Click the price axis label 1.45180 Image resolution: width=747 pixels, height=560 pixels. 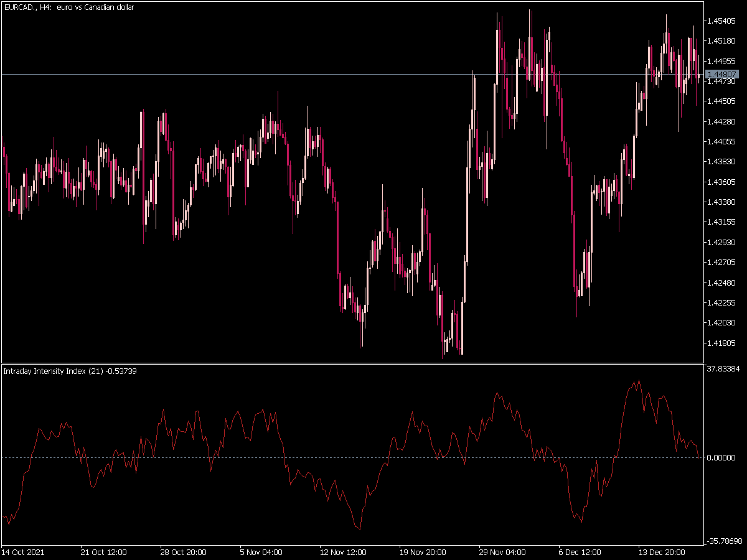tap(721, 41)
